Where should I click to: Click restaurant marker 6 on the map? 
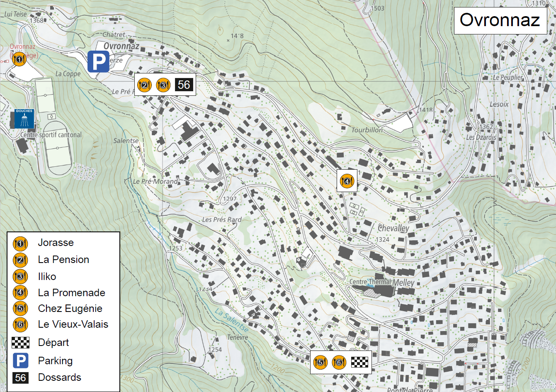pyautogui.click(x=339, y=362)
